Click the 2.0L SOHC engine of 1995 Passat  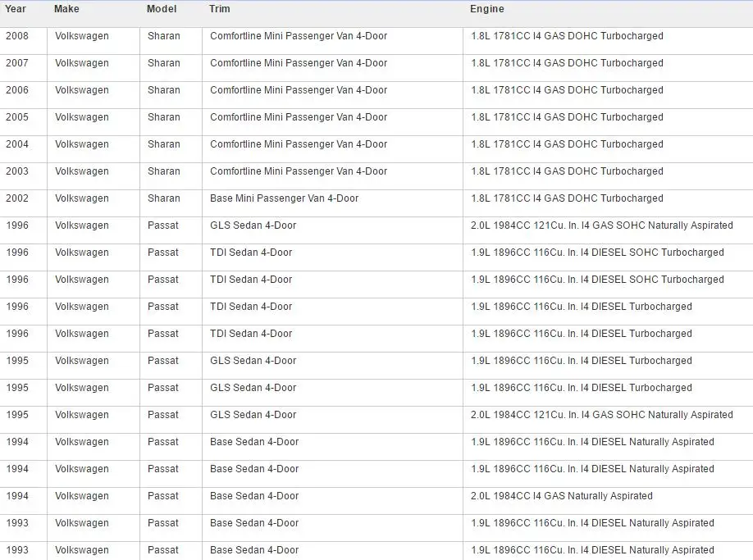coord(602,415)
